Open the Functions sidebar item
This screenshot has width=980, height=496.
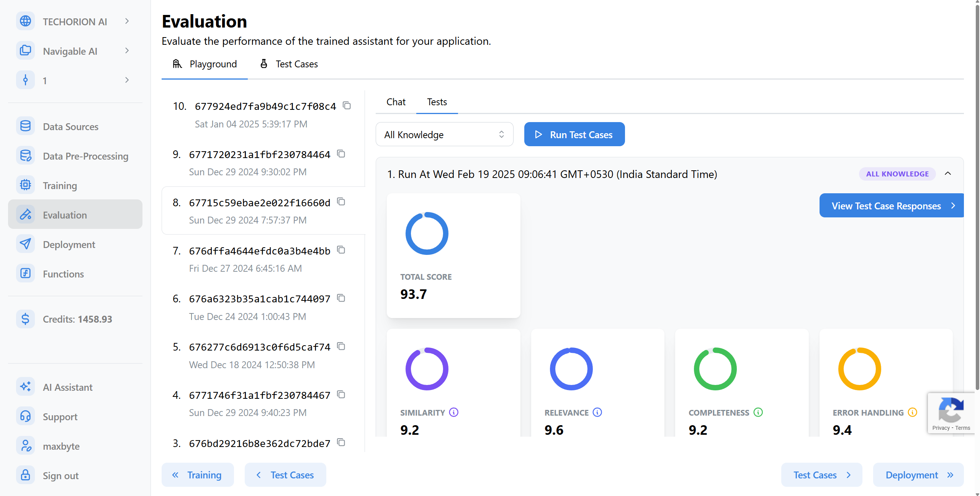[x=63, y=274]
